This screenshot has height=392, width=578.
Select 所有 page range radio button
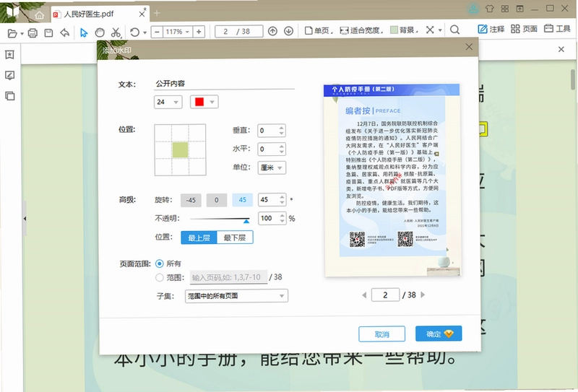coord(159,263)
